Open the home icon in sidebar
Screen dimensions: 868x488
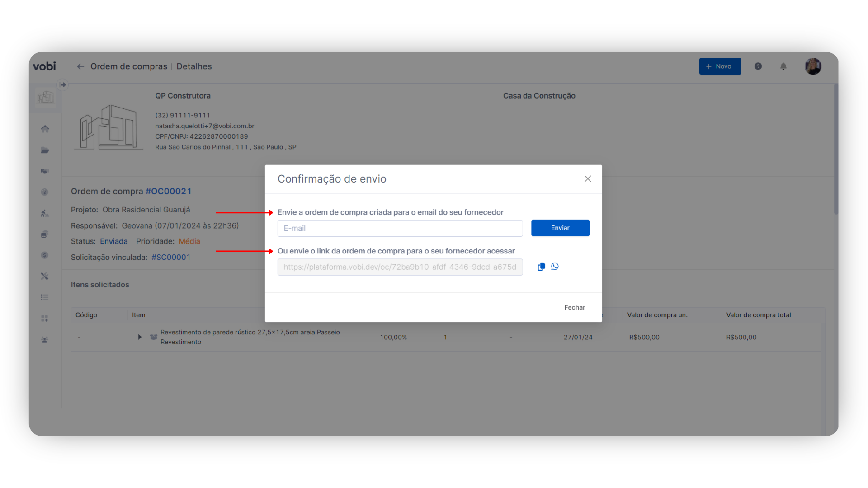45,129
